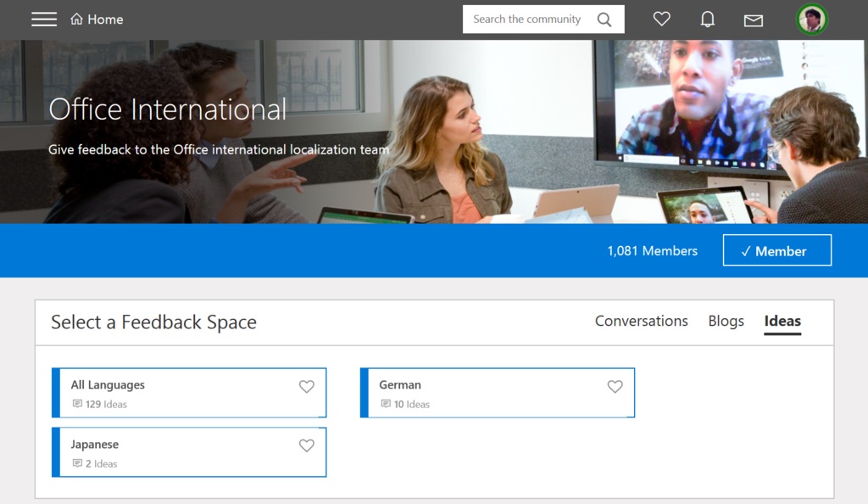Viewport: 868px width, 504px height.
Task: Select the Ideas tab
Action: pyautogui.click(x=782, y=322)
